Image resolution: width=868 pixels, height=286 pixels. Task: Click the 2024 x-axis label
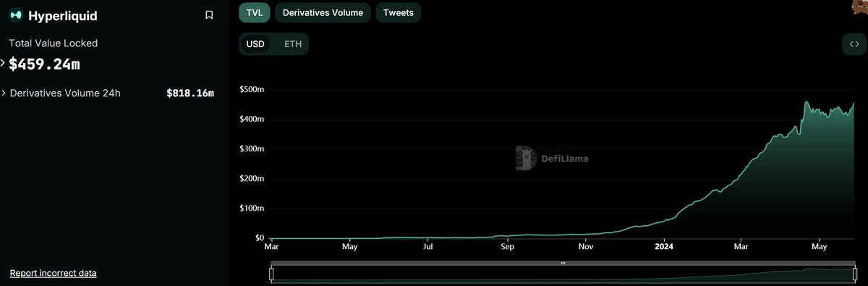pos(664,247)
